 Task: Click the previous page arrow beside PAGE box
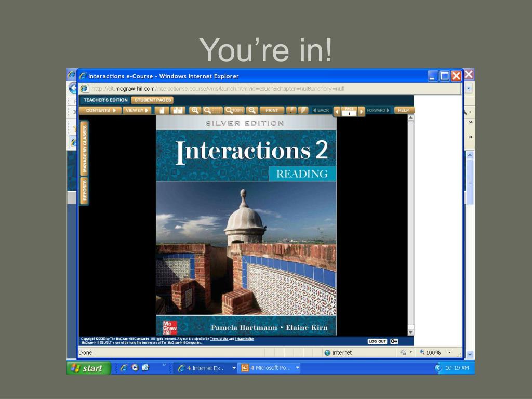tap(337, 111)
